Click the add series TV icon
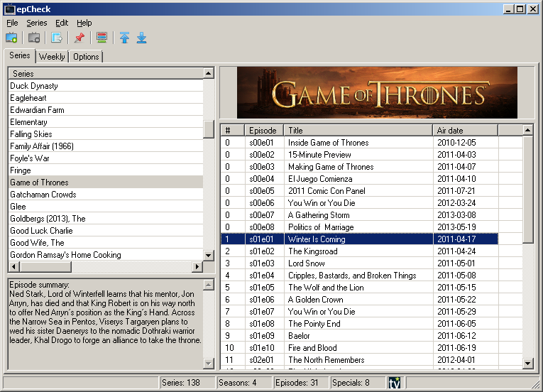 coord(11,38)
